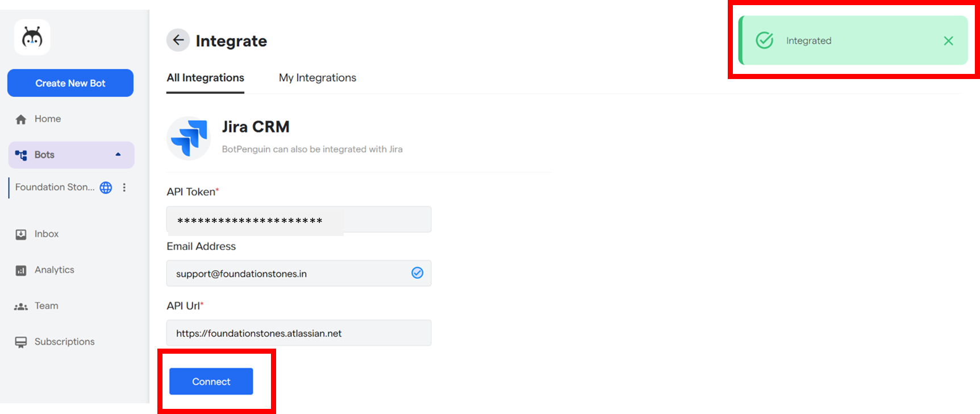Click the Create New Bot button

(x=70, y=83)
